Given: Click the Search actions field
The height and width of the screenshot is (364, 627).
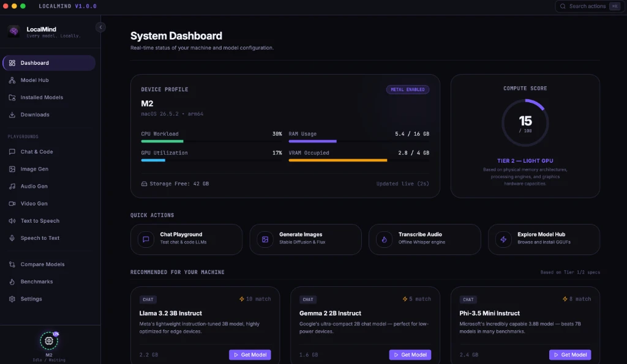Looking at the screenshot, I should [588, 6].
